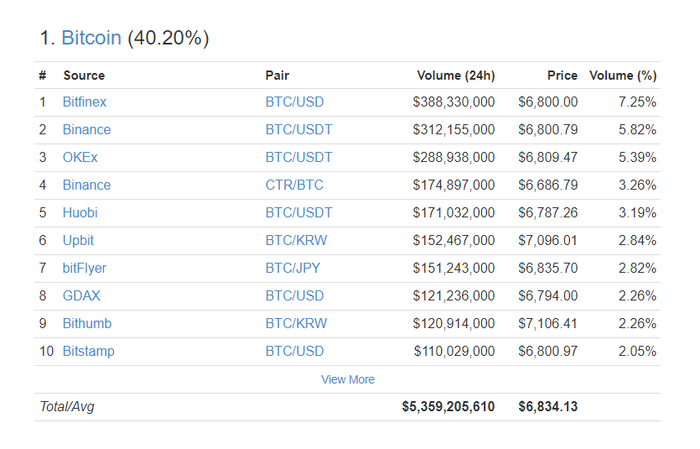The height and width of the screenshot is (449, 700).
Task: Open Bitfinex BTC/USD pair link
Action: click(x=295, y=102)
